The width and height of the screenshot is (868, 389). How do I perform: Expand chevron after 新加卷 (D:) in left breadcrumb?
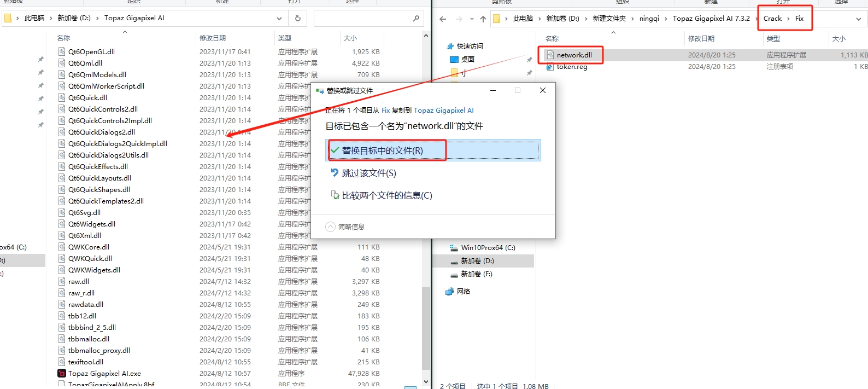tap(98, 18)
